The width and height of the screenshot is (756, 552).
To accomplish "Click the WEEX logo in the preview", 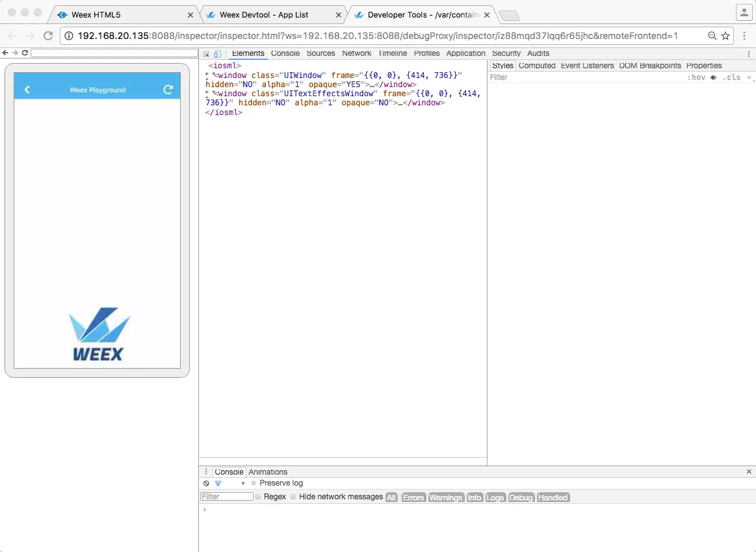I will (99, 334).
